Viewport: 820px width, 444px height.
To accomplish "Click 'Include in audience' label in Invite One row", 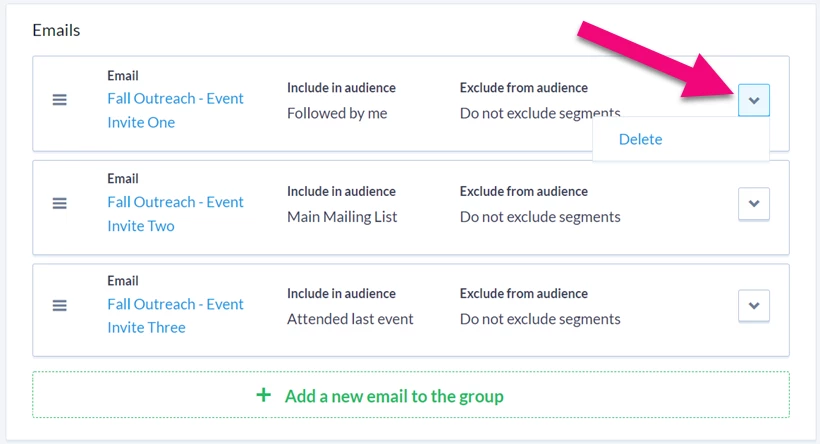I will pos(341,88).
